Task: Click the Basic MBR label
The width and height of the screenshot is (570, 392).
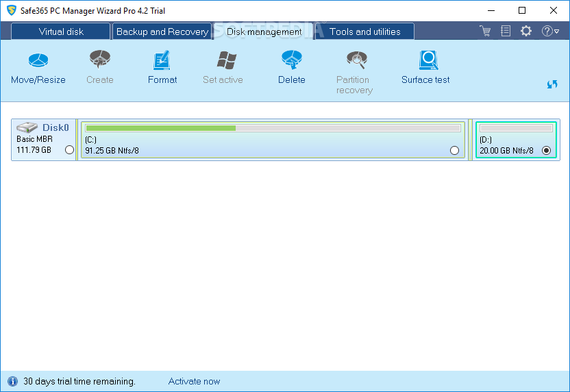Action: pyautogui.click(x=34, y=139)
